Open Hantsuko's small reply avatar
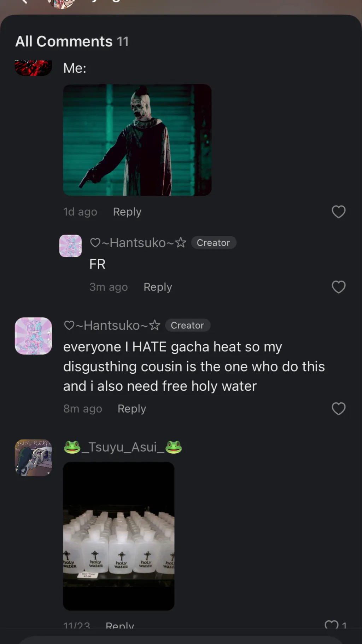Image resolution: width=362 pixels, height=644 pixels. 70,246
